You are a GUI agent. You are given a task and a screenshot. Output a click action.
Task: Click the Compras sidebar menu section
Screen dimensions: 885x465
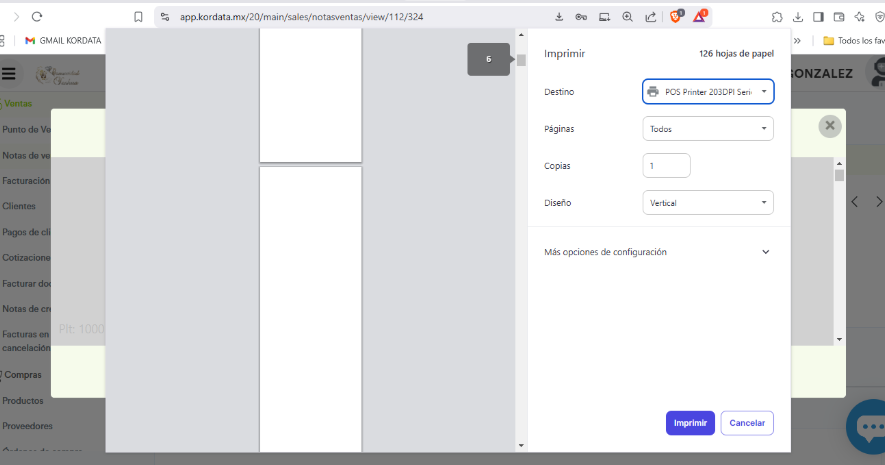pyautogui.click(x=23, y=375)
